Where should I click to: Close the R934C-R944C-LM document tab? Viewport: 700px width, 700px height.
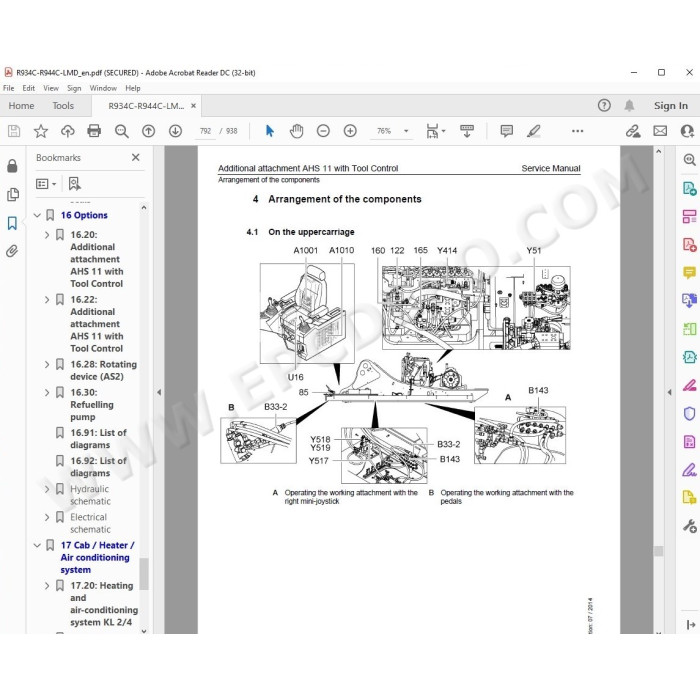[x=193, y=106]
